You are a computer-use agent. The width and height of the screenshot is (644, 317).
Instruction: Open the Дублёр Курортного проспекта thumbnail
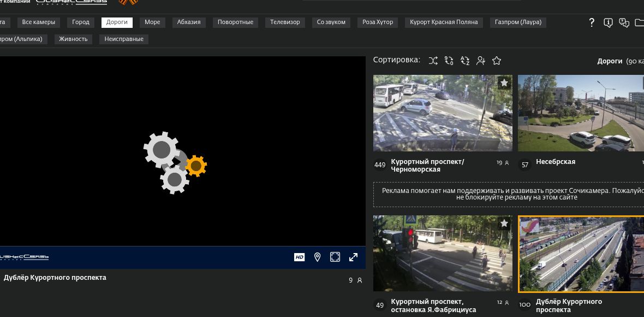581,254
